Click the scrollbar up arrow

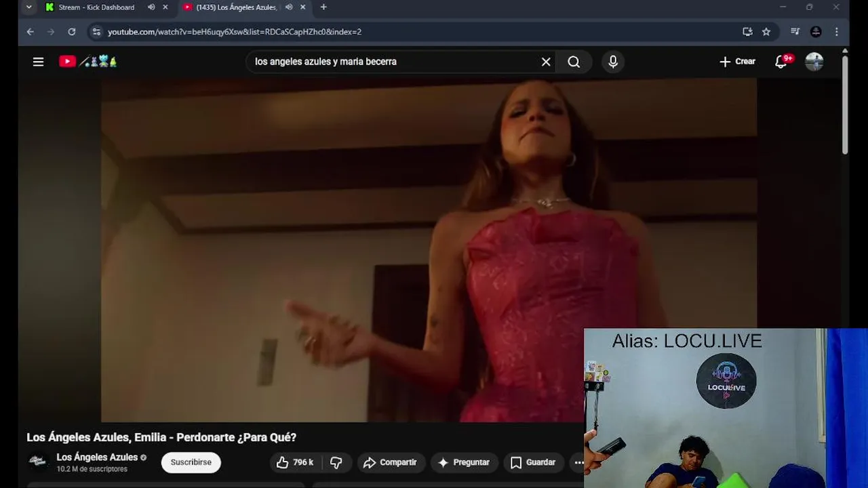(845, 51)
